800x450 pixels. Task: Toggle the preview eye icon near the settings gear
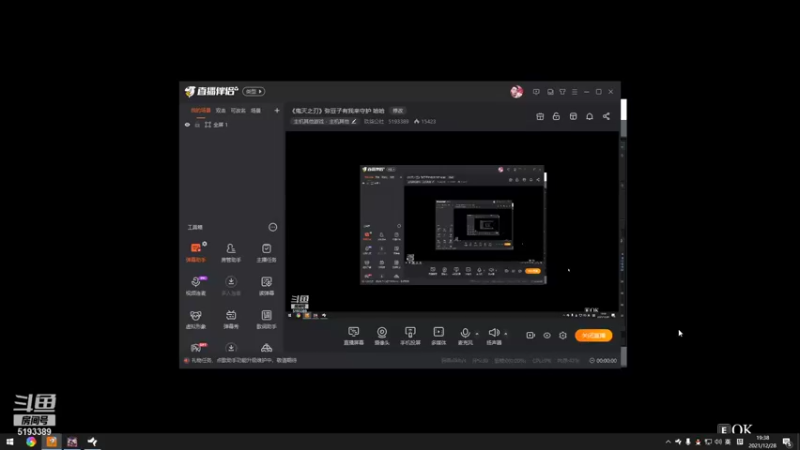[546, 335]
